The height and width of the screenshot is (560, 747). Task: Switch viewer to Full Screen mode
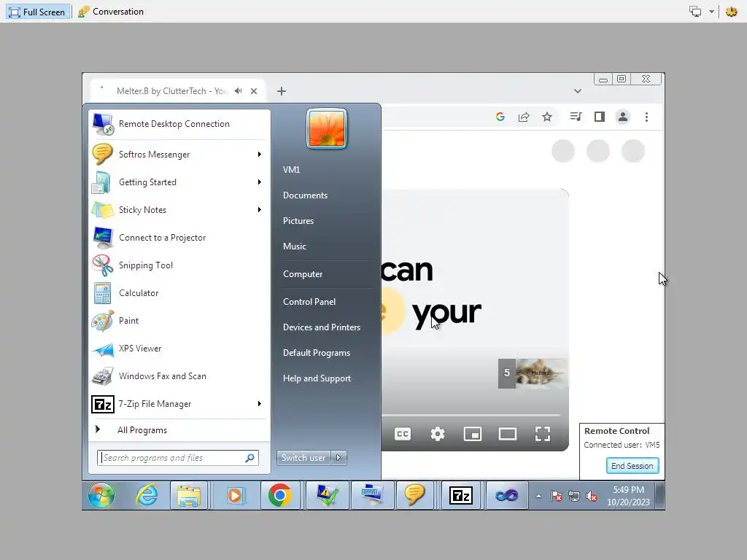37,12
